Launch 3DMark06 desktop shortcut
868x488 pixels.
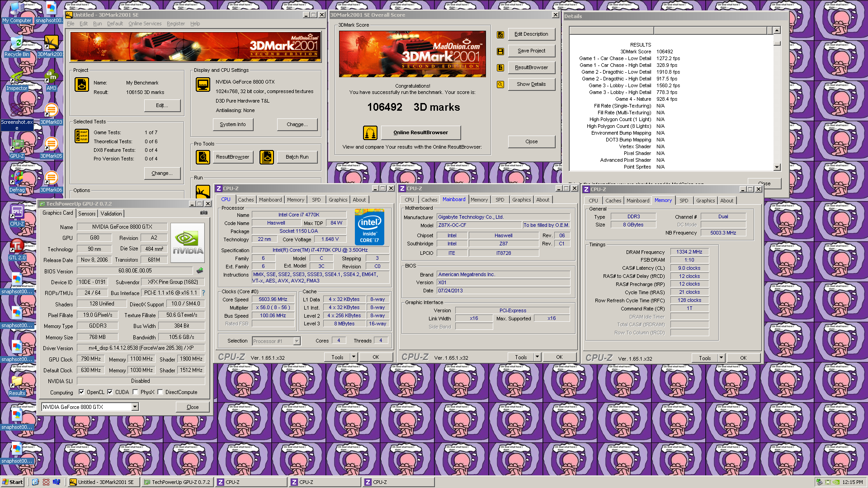tap(51, 182)
